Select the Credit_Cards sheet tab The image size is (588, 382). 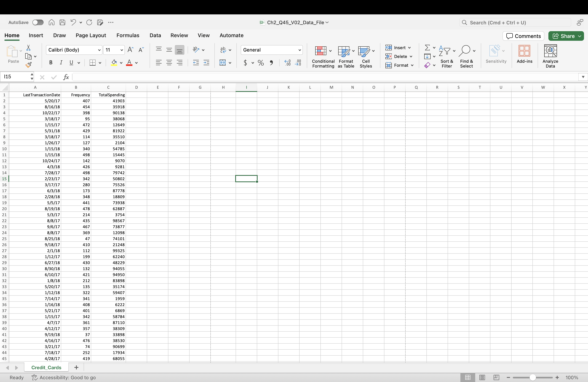pos(46,367)
